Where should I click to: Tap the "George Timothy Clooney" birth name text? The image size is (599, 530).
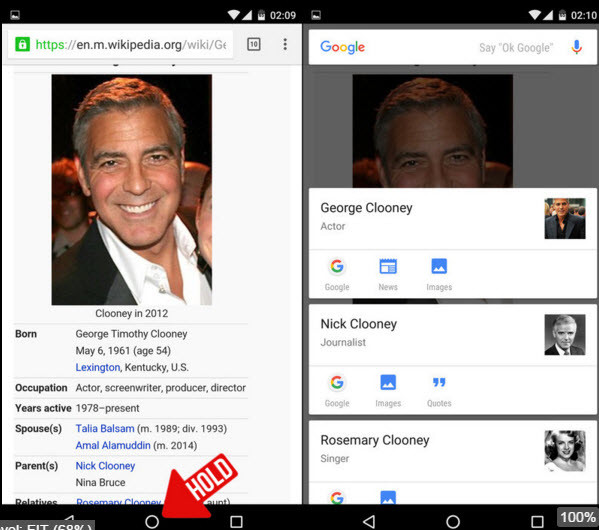tap(131, 334)
